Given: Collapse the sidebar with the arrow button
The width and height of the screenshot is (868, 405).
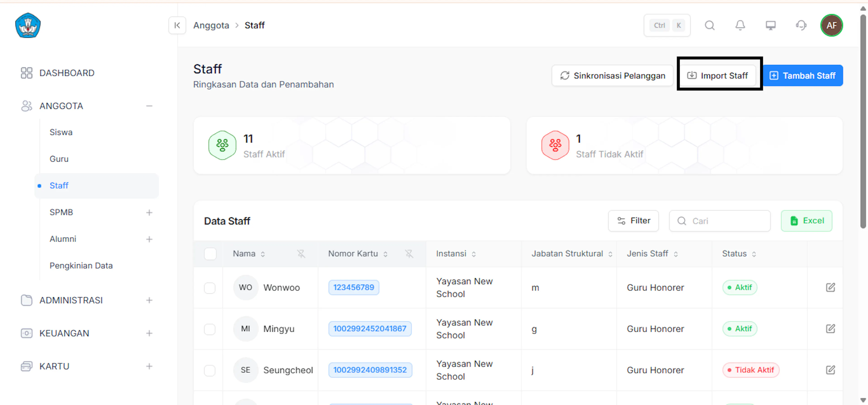Looking at the screenshot, I should click(x=177, y=25).
